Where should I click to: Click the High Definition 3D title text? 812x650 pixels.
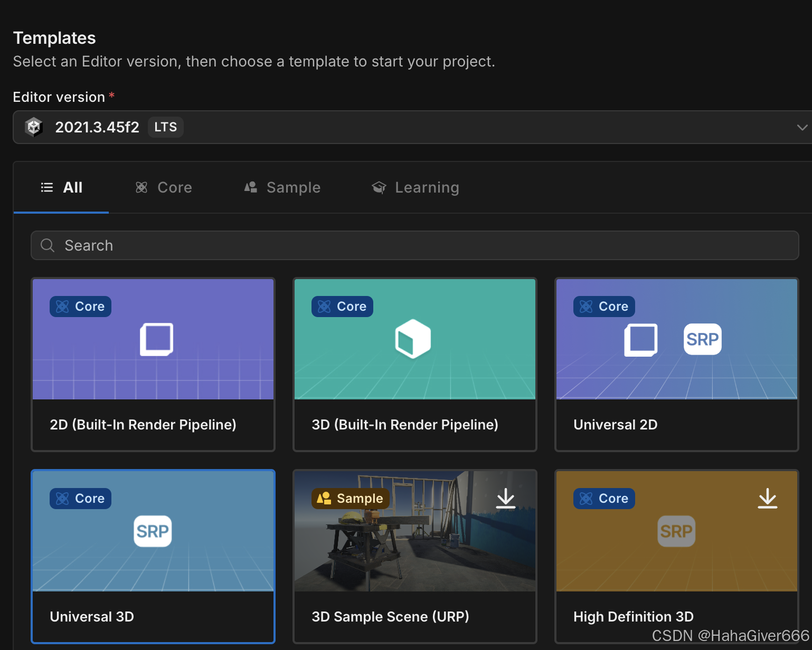pyautogui.click(x=634, y=617)
